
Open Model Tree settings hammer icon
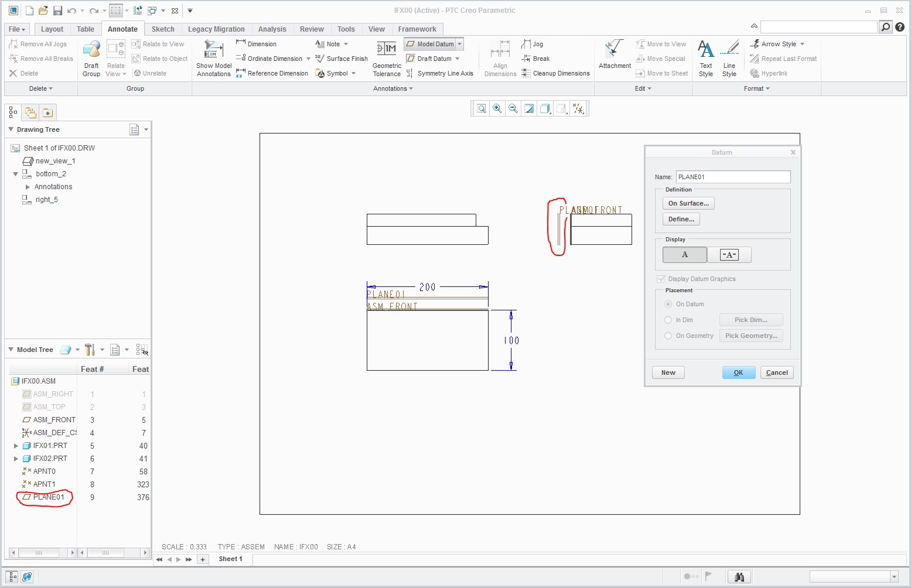(x=90, y=350)
